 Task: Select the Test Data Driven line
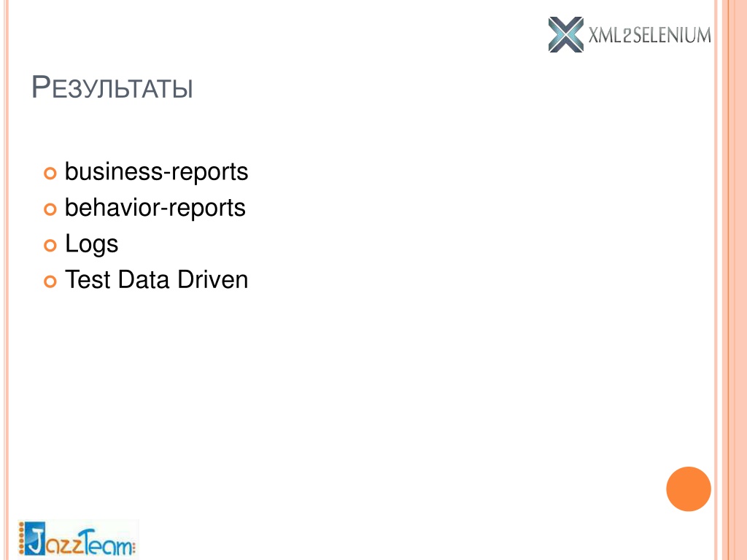[156, 279]
